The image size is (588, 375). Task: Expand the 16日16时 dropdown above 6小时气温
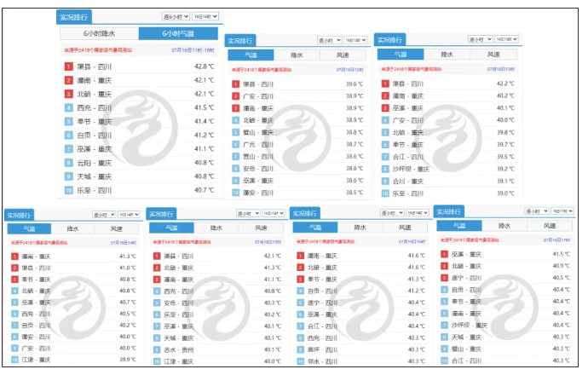click(205, 16)
